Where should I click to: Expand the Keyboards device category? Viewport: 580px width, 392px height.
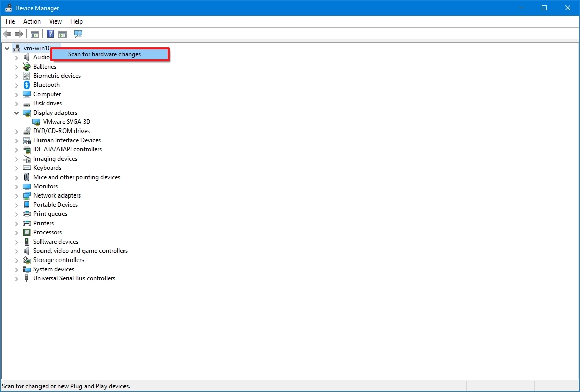point(16,168)
